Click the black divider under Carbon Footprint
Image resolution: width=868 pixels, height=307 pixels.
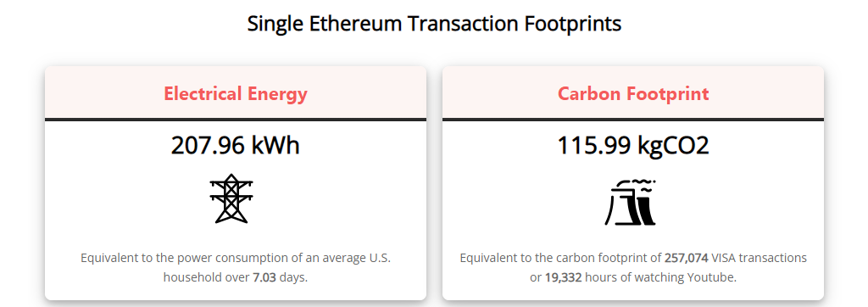632,119
